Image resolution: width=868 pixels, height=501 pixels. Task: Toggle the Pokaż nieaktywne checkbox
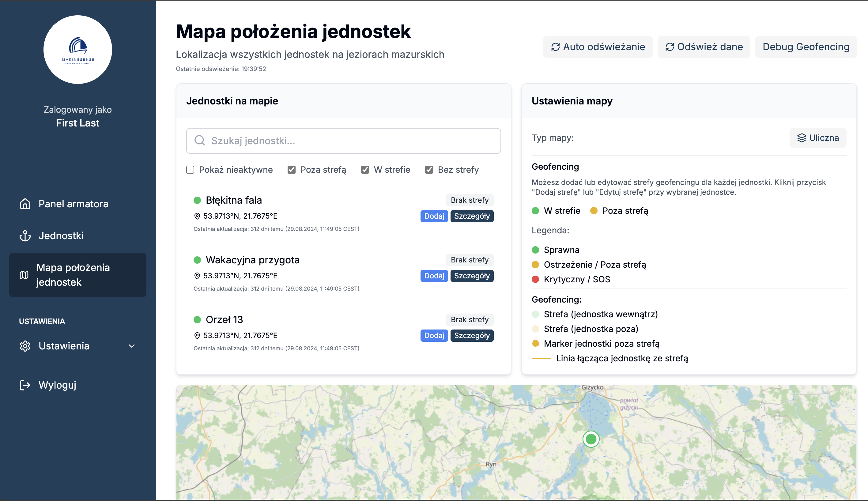point(190,170)
